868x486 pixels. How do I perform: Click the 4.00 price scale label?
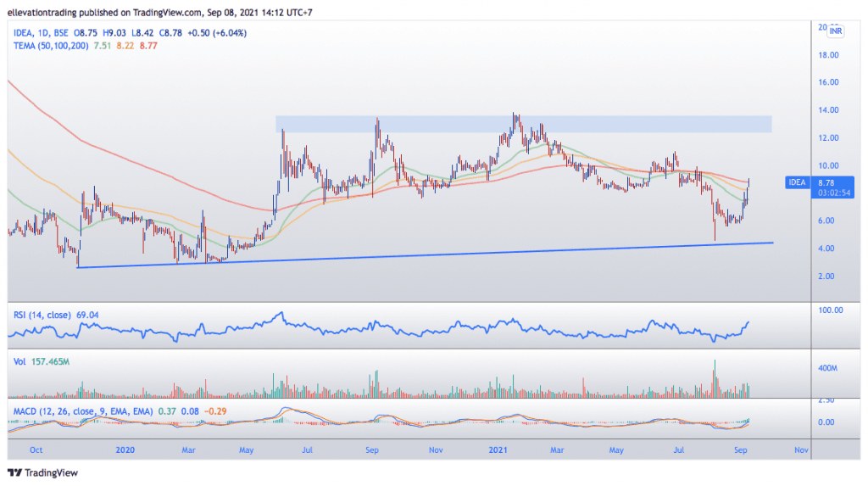click(826, 249)
